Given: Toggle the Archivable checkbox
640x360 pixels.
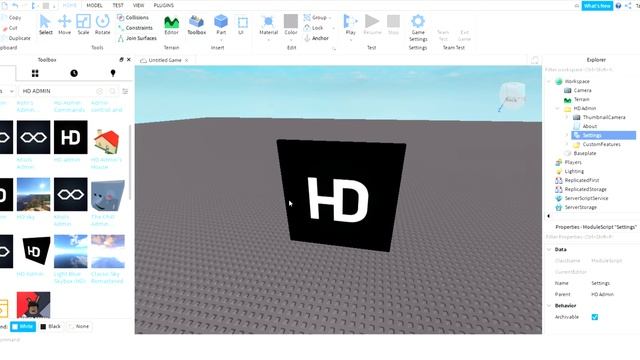Looking at the screenshot, I should tap(595, 317).
